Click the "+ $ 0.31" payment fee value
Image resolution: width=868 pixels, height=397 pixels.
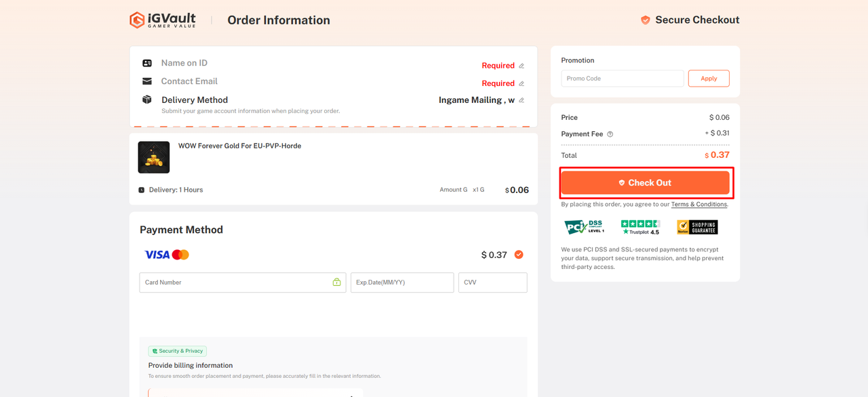click(x=717, y=133)
